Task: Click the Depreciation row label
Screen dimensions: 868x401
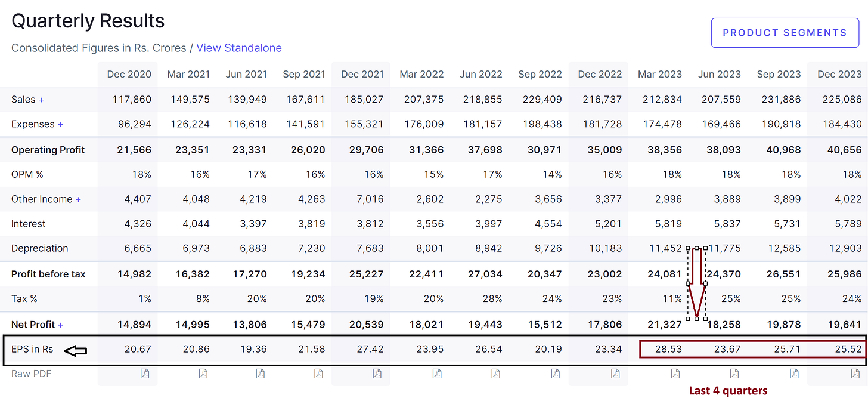Action: click(x=40, y=248)
